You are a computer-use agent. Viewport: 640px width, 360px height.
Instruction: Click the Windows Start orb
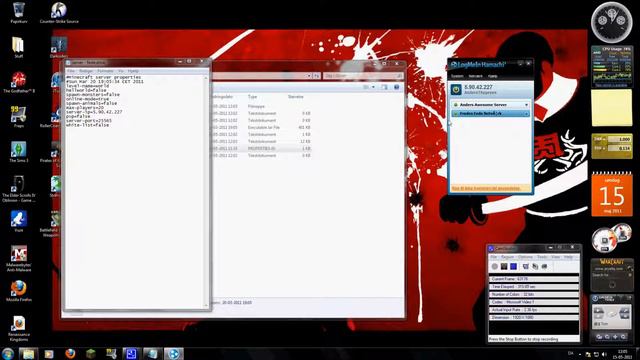point(8,353)
